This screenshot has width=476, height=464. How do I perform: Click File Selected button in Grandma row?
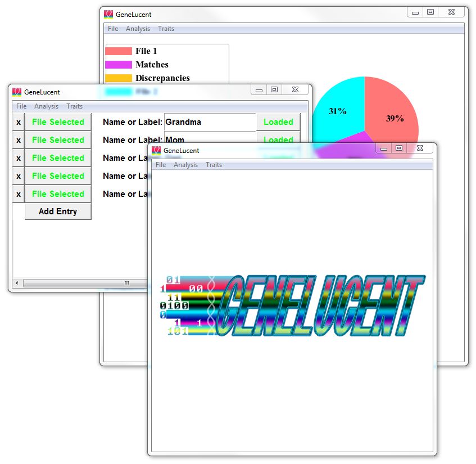58,122
